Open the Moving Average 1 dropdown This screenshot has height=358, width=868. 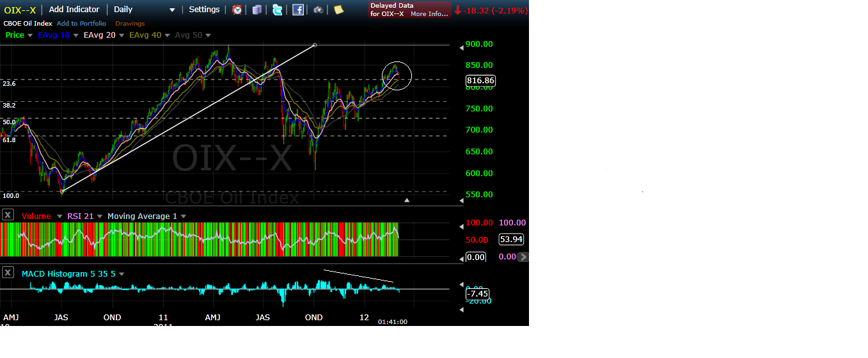184,216
